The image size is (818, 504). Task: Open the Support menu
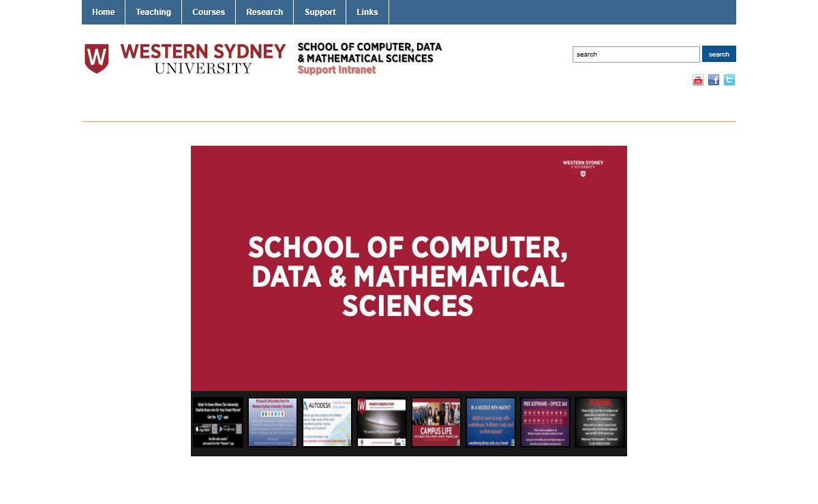click(x=320, y=12)
